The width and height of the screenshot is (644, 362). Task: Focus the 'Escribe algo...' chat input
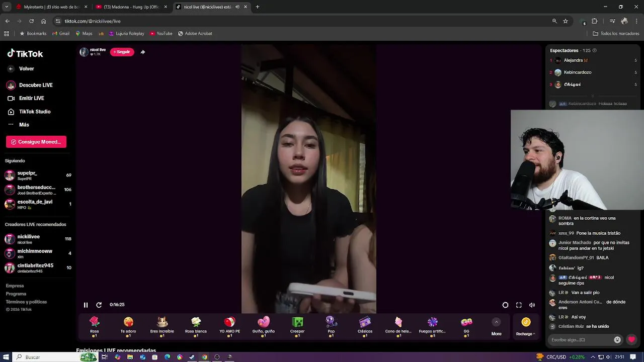click(x=580, y=339)
